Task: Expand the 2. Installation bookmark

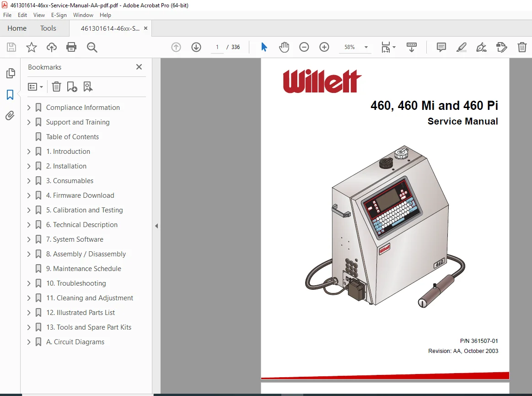Action: (29, 166)
